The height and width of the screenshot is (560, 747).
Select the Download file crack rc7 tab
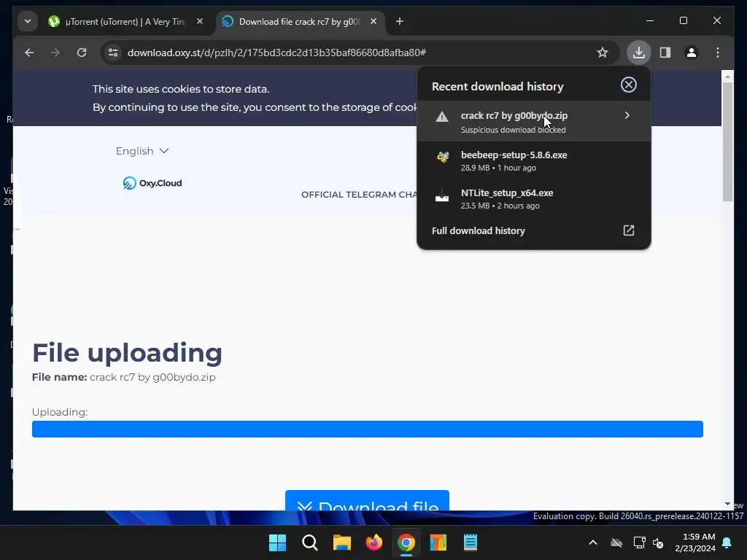pyautogui.click(x=300, y=21)
